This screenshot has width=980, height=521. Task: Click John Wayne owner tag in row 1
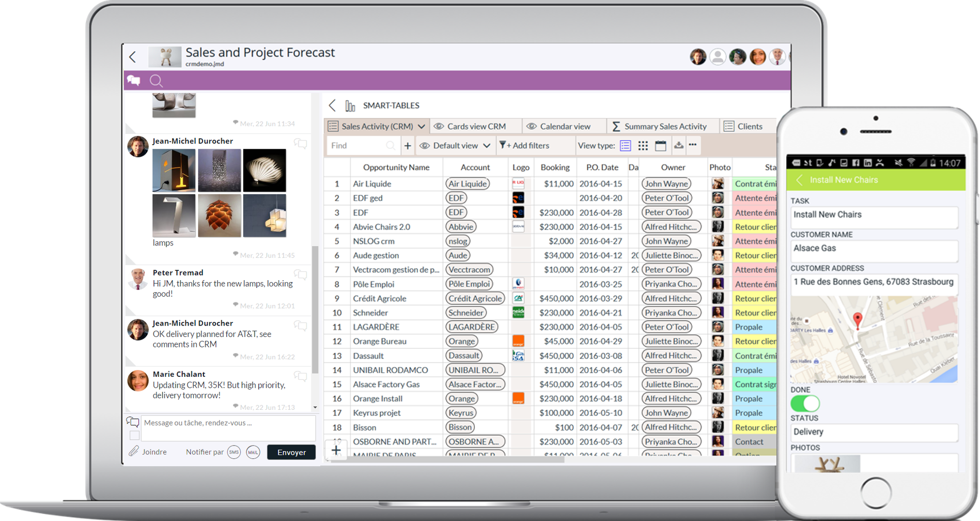(x=666, y=183)
